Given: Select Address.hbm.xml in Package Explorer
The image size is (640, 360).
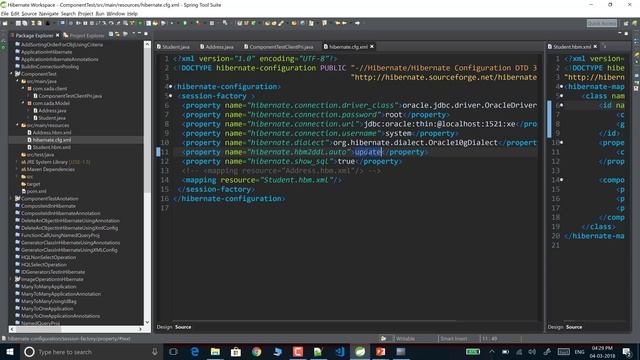Looking at the screenshot, I should click(52, 133).
